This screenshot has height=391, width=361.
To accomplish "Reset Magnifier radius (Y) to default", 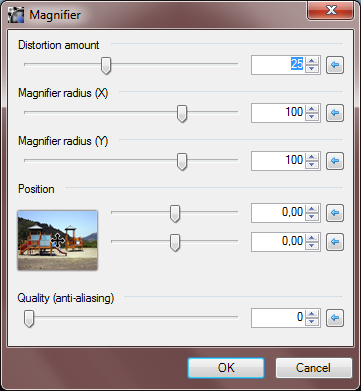I will point(335,161).
